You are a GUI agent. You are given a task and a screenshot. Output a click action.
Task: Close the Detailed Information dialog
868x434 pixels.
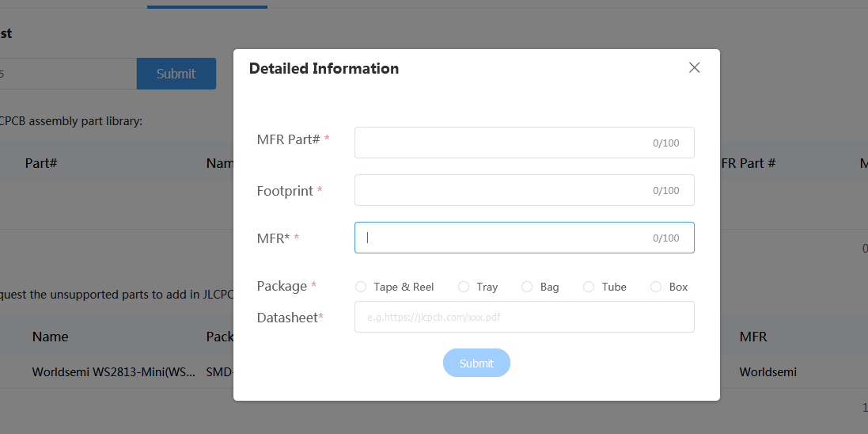pyautogui.click(x=694, y=67)
